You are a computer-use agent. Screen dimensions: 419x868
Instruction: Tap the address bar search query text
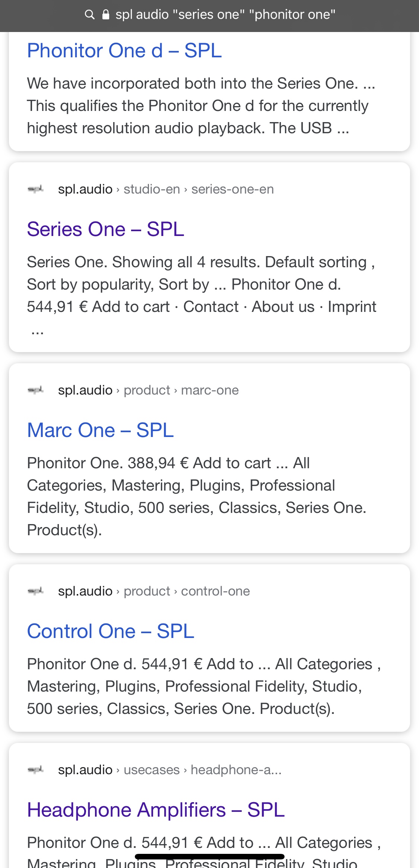(225, 15)
